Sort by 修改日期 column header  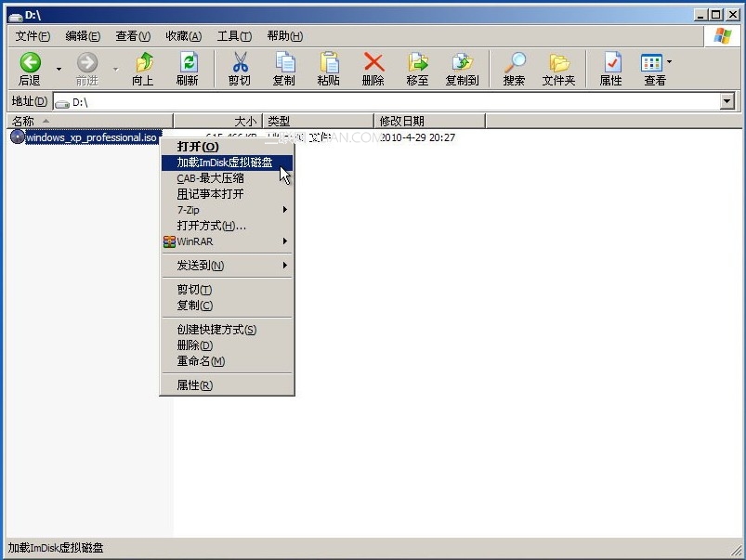coord(429,121)
